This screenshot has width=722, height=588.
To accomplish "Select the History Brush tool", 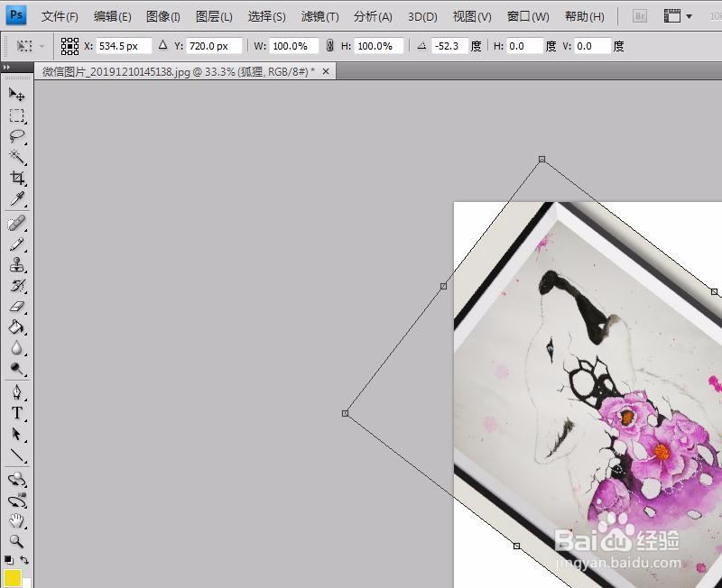I will [16, 286].
